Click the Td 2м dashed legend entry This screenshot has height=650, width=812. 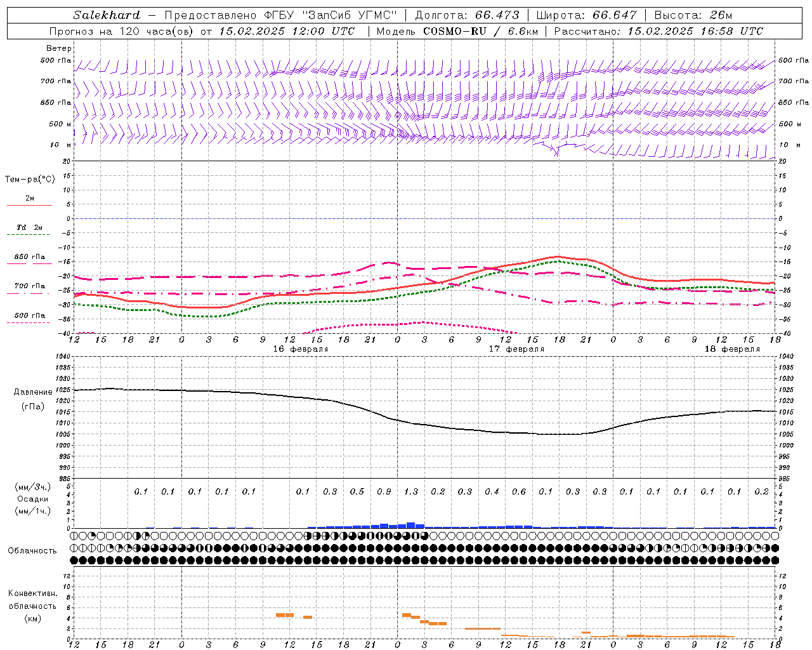point(29,230)
